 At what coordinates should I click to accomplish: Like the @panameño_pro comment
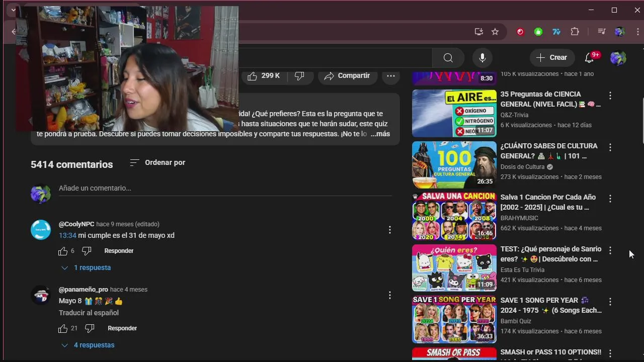[63, 328]
